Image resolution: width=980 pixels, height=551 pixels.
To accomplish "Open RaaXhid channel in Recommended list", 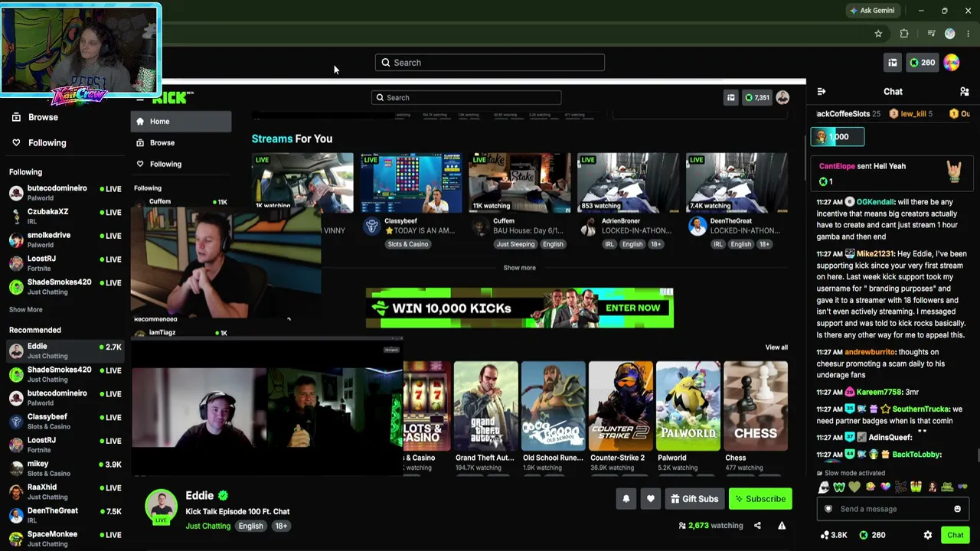I will coord(65,491).
